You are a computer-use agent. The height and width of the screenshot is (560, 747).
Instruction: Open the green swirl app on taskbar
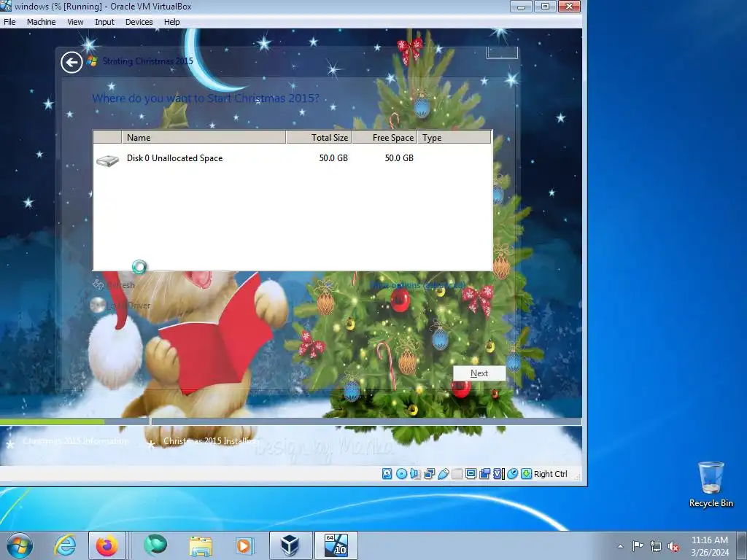[155, 545]
